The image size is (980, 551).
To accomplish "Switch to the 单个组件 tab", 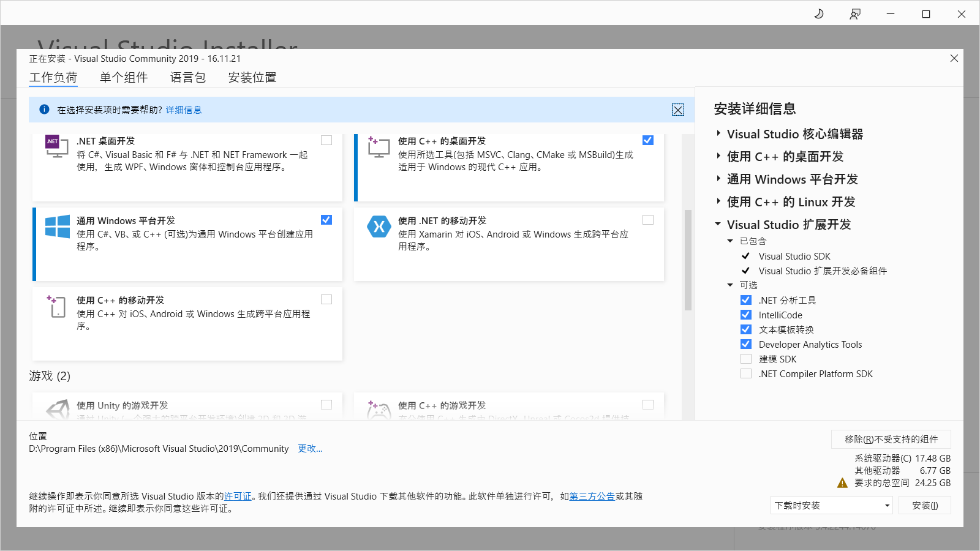I will [123, 77].
